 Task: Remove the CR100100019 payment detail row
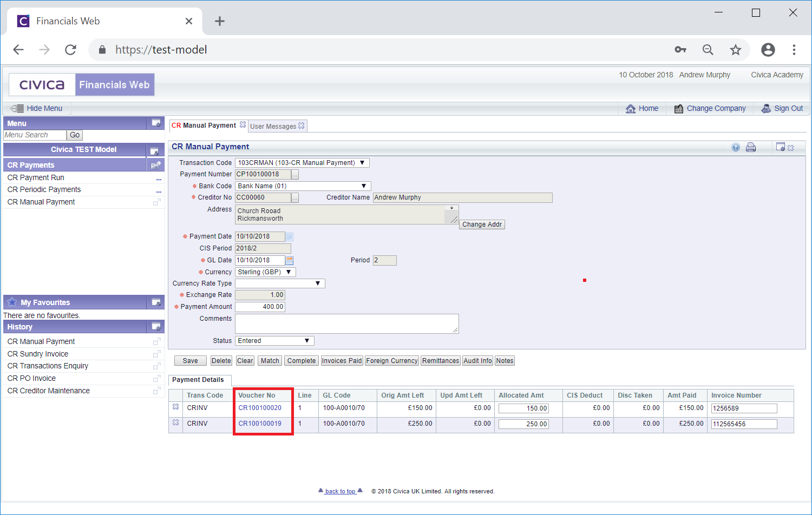[176, 422]
